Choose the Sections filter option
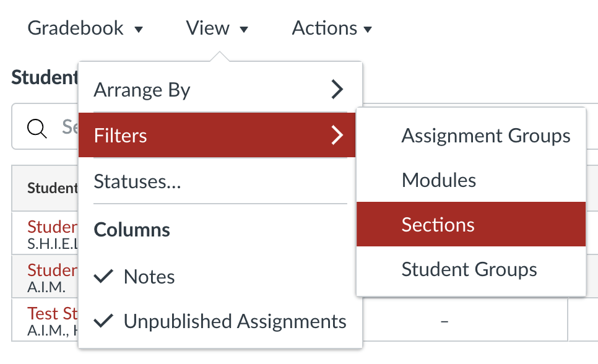This screenshot has width=598, height=364. point(438,225)
